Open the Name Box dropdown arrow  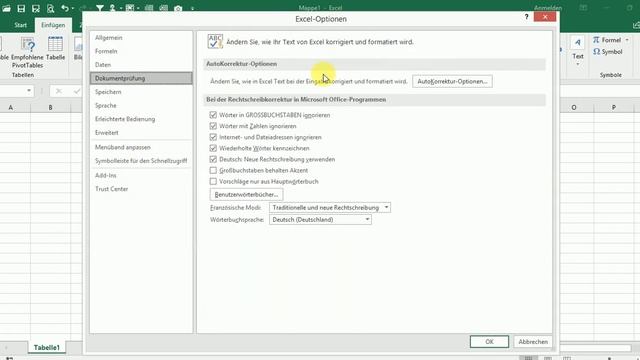[x=29, y=91]
